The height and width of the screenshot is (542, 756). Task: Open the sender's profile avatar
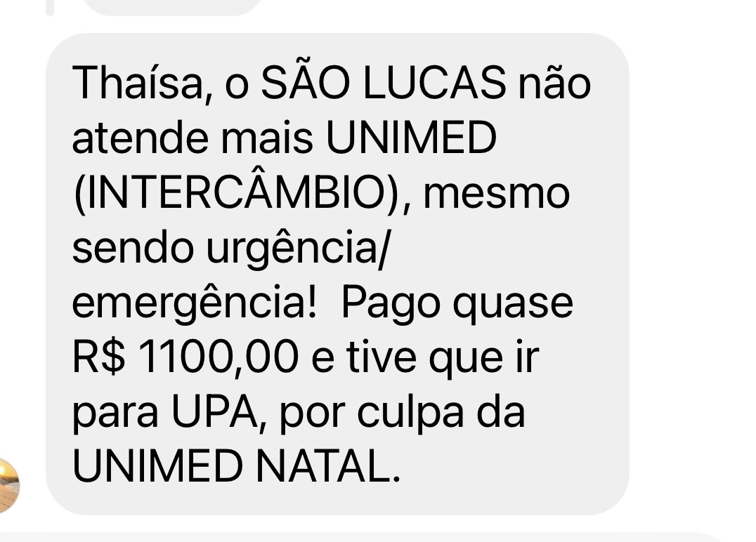click(8, 486)
